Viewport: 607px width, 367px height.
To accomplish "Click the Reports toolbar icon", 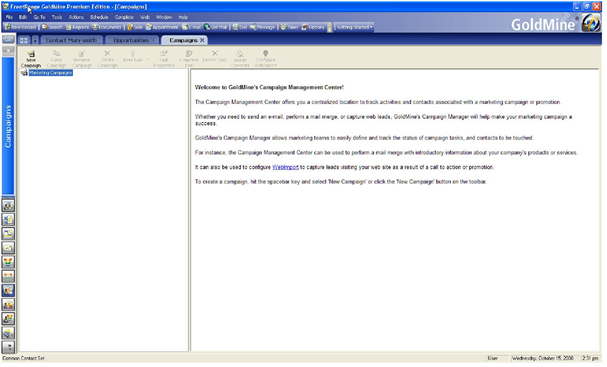I will coord(77,27).
